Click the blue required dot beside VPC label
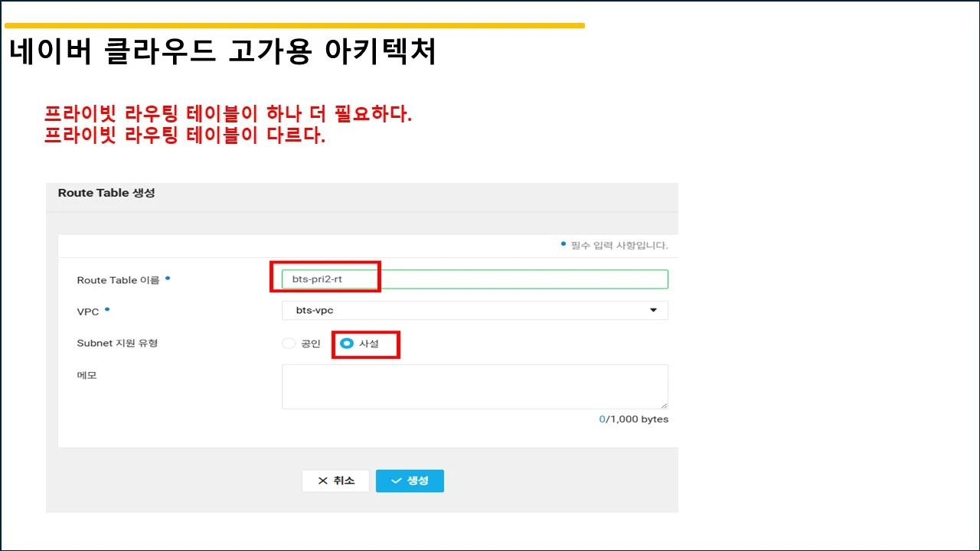 (107, 309)
